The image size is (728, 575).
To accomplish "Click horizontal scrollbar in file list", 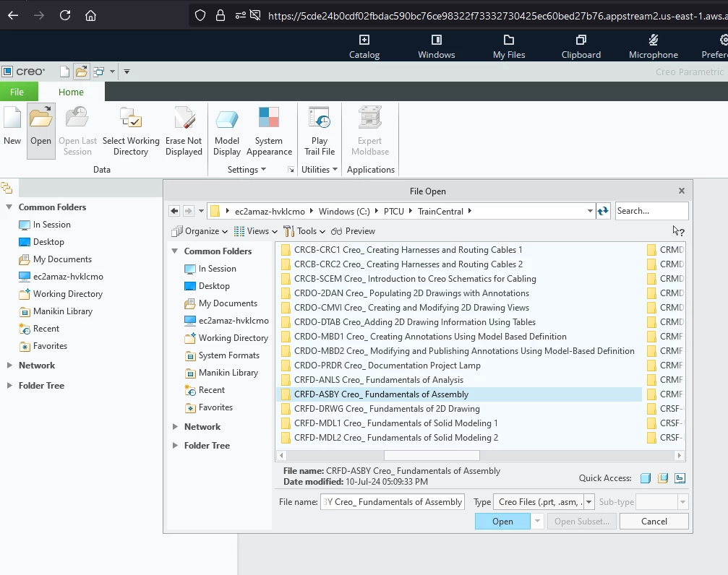I will pyautogui.click(x=432, y=455).
